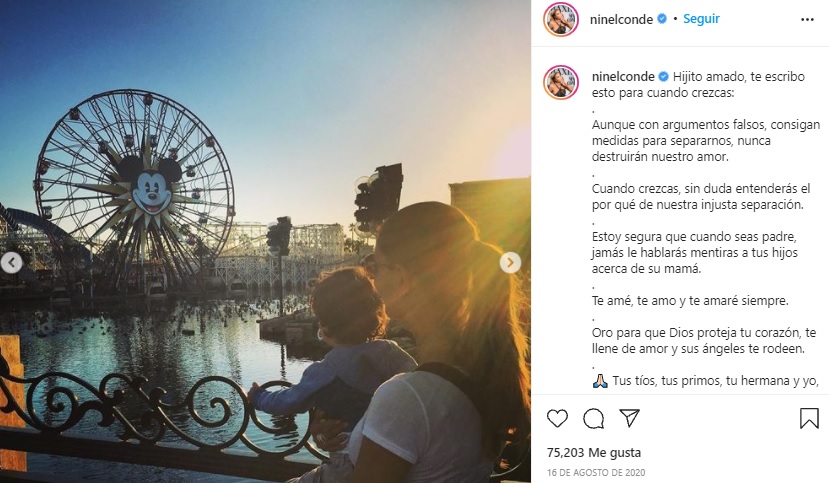The height and width of the screenshot is (483, 829).
Task: Click the header verified badge beside ninelconde
Action: [661, 19]
